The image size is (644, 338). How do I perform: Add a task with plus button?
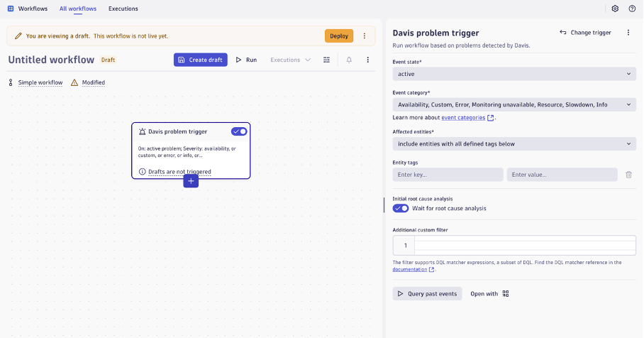pyautogui.click(x=191, y=181)
